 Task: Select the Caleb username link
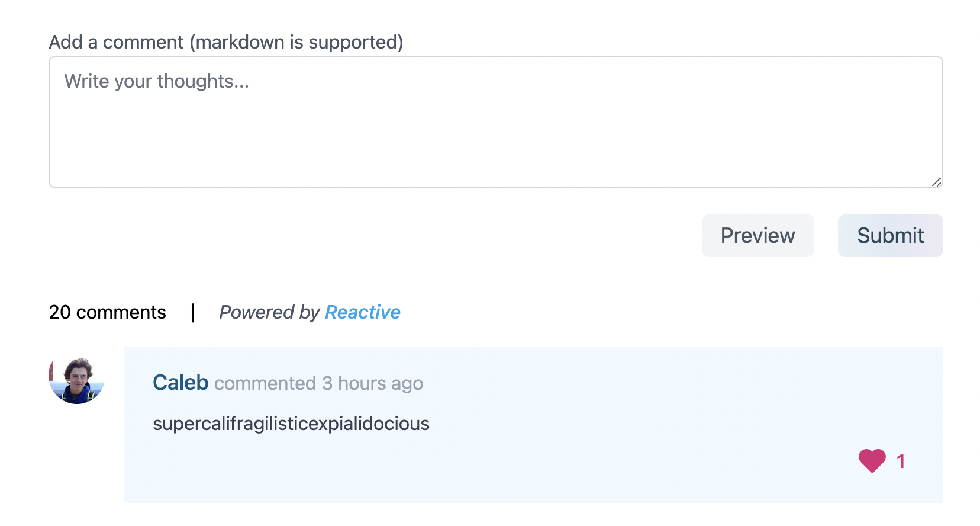pyautogui.click(x=180, y=383)
